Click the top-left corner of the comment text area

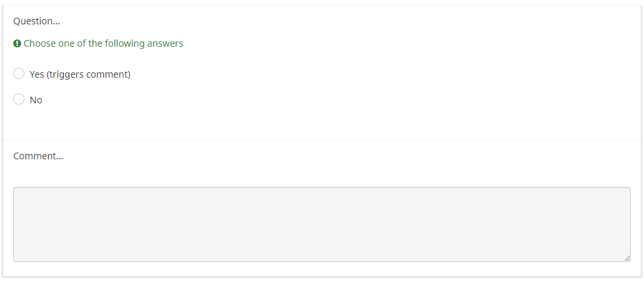point(16,190)
